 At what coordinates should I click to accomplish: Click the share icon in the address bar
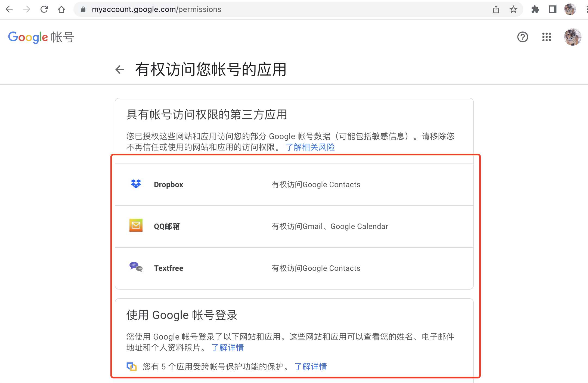tap(496, 9)
